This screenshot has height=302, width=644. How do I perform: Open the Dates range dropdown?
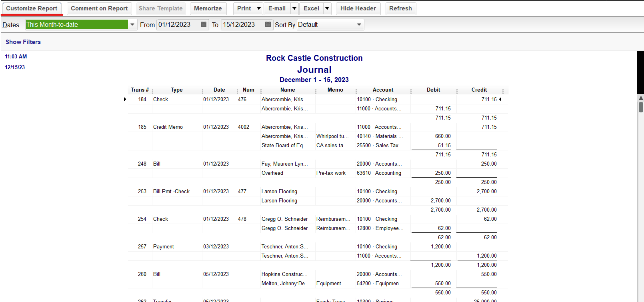click(x=132, y=25)
